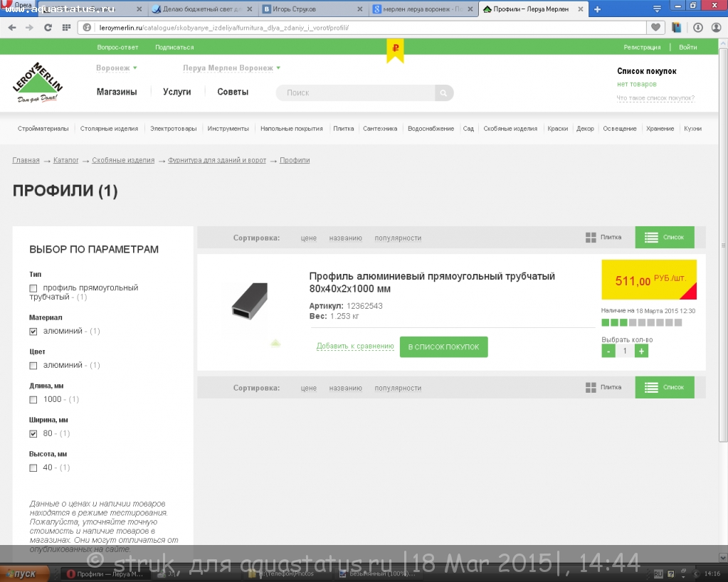Switch to Игорь Струков browser tab
728x582 pixels.
pyautogui.click(x=313, y=9)
